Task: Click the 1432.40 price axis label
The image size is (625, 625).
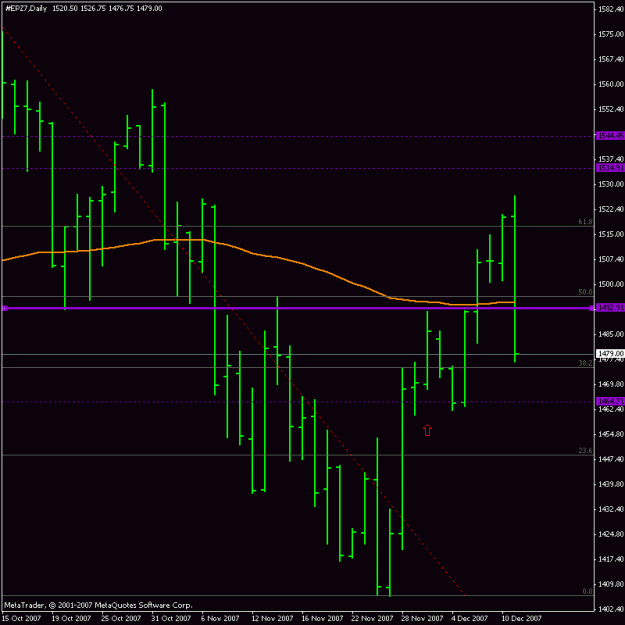Action: [611, 509]
